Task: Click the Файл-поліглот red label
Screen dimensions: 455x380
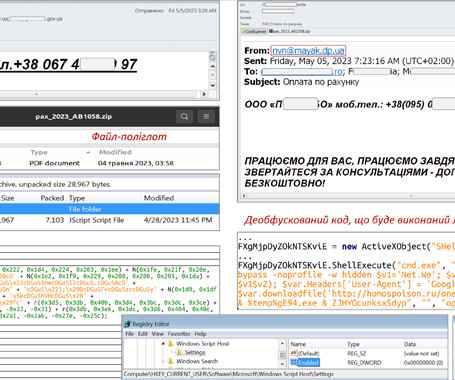Action: coord(129,137)
